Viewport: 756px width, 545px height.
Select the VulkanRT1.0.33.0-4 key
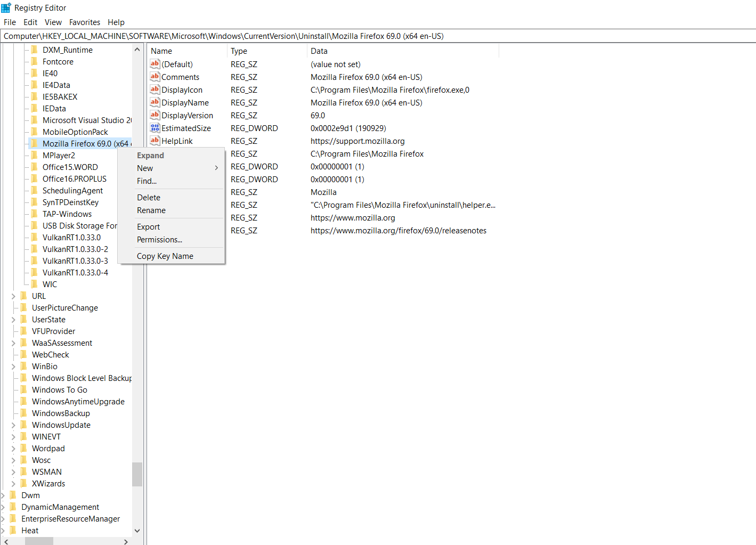click(x=75, y=272)
